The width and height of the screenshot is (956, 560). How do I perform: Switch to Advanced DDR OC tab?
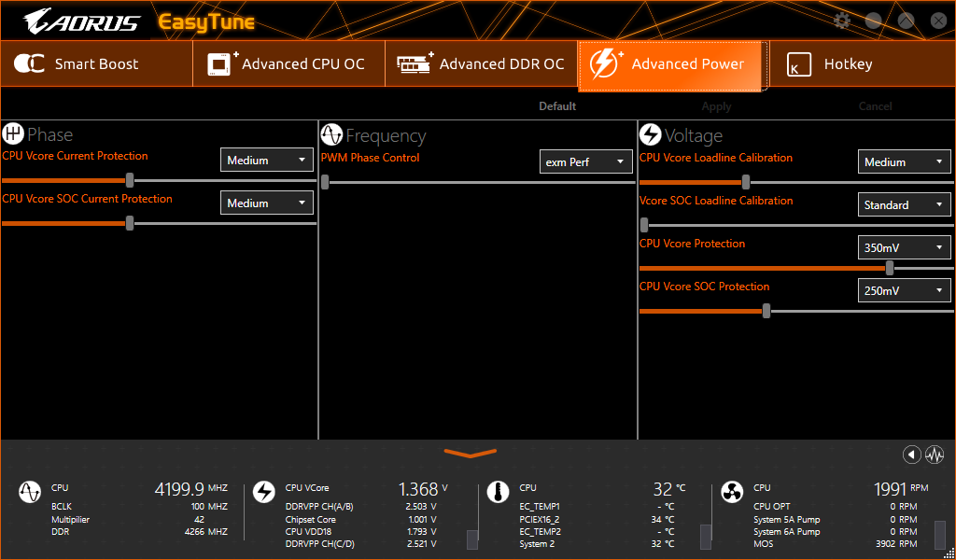click(482, 64)
